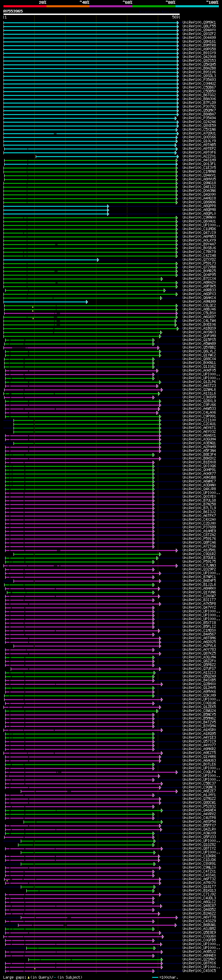
Task: Select the AV553965 query name label
Action: point(13,11)
